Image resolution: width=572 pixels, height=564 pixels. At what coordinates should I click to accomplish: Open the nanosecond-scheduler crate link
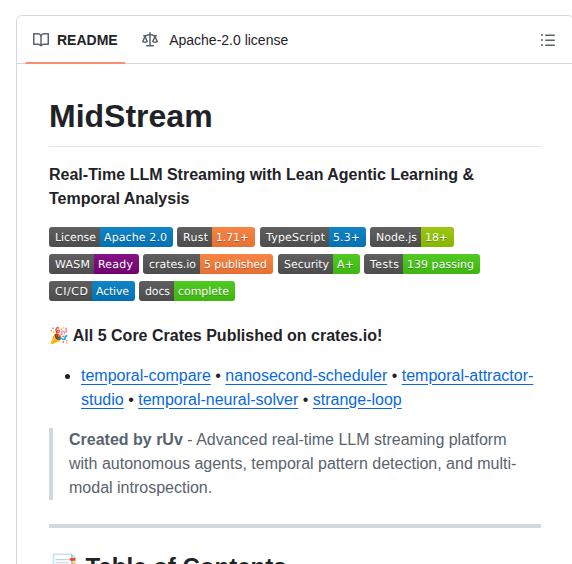click(x=306, y=375)
